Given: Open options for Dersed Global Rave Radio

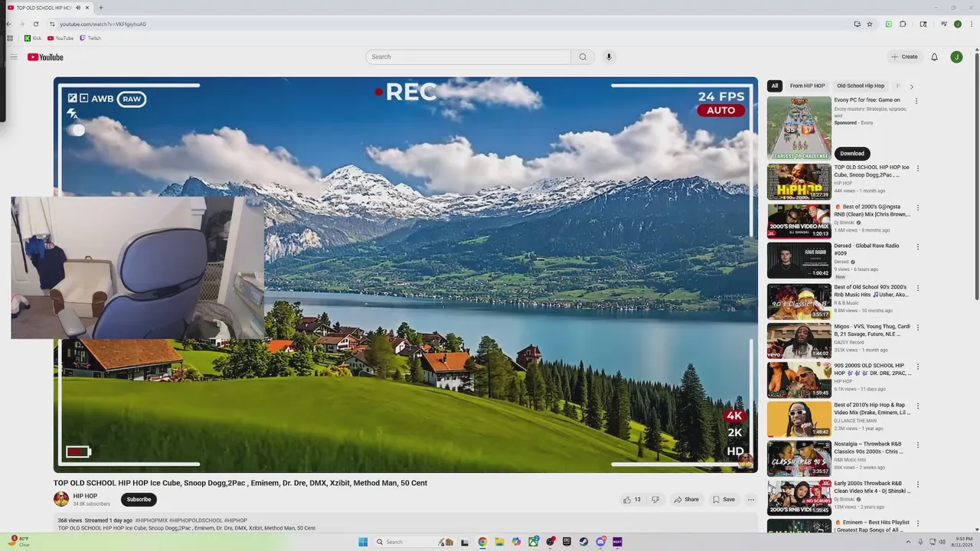Looking at the screenshot, I should tap(917, 247).
